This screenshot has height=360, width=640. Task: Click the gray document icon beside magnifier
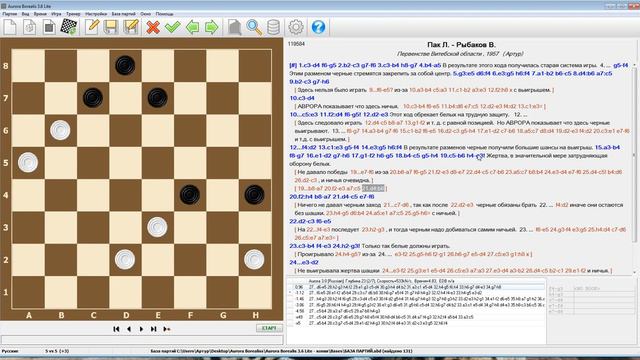[234, 27]
